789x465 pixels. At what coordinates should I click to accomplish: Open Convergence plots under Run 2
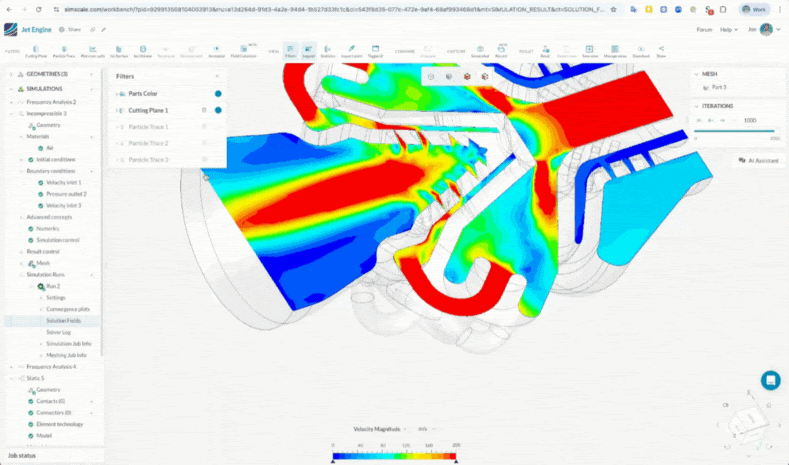point(67,309)
